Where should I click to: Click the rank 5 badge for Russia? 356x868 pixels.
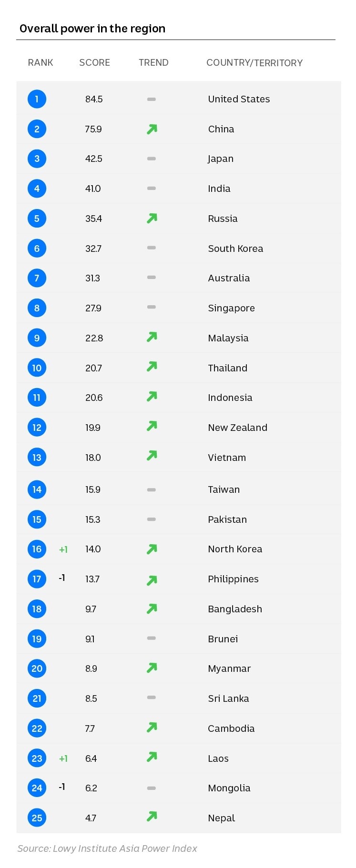[37, 219]
